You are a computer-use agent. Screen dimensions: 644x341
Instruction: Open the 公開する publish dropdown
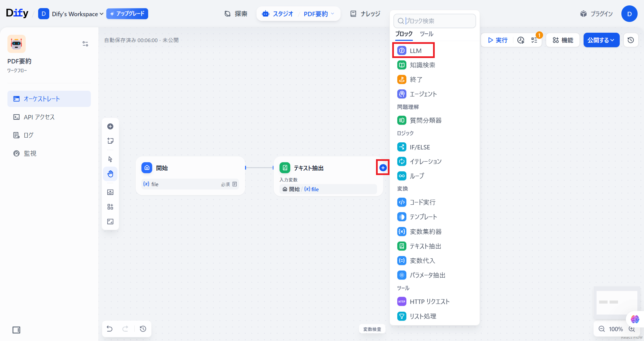[601, 40]
